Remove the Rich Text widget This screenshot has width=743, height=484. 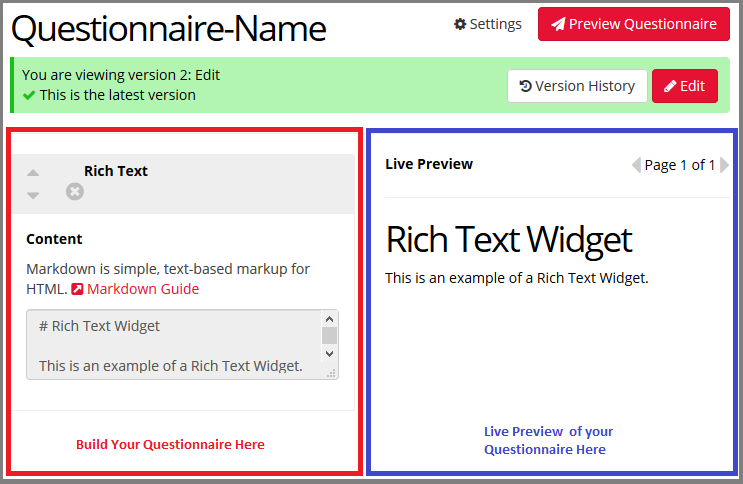[x=75, y=191]
